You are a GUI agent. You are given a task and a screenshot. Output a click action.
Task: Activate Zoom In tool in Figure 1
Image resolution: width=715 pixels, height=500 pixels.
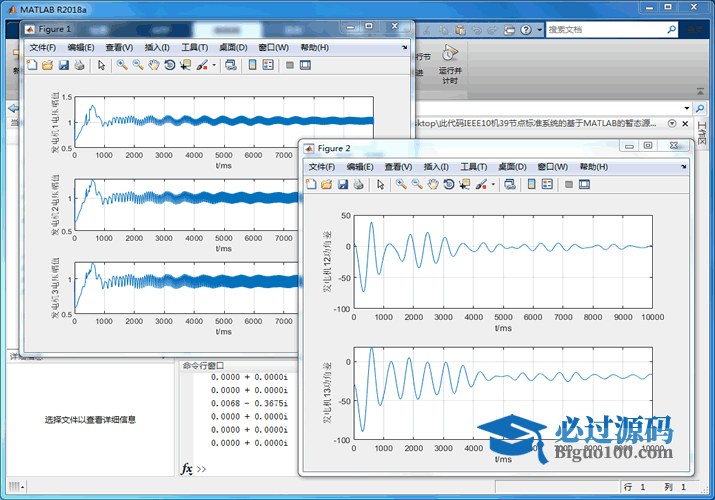click(x=122, y=65)
